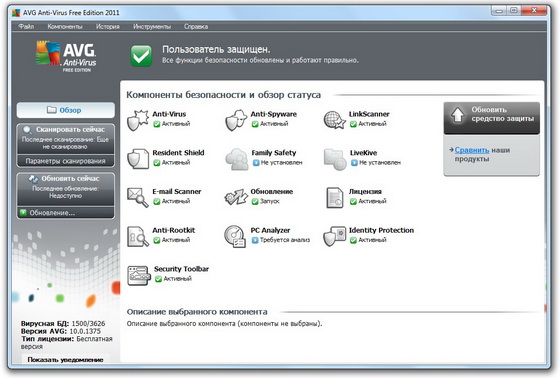Click the LiveKive component icon
The height and width of the screenshot is (378, 560).
(335, 159)
